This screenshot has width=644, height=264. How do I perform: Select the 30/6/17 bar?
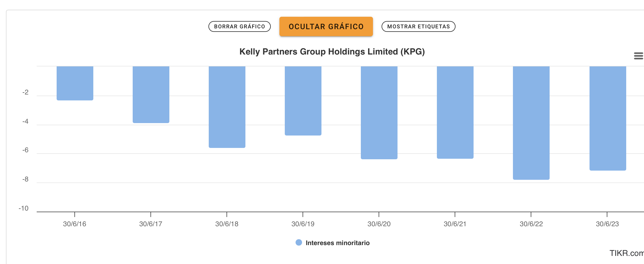pos(151,94)
